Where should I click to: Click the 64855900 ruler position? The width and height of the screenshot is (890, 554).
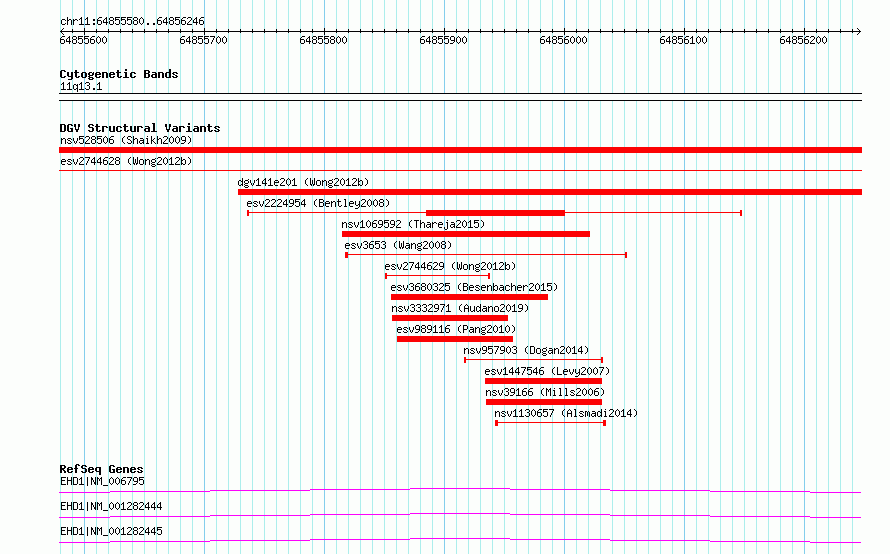(x=443, y=40)
